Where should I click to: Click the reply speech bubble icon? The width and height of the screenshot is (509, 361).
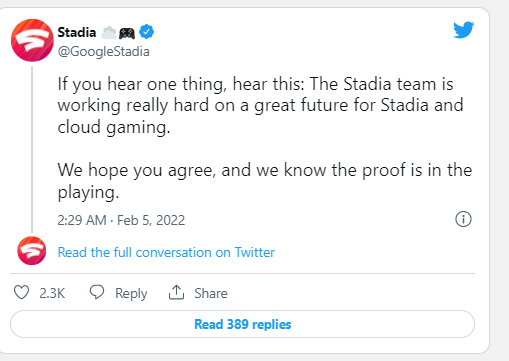tap(97, 292)
